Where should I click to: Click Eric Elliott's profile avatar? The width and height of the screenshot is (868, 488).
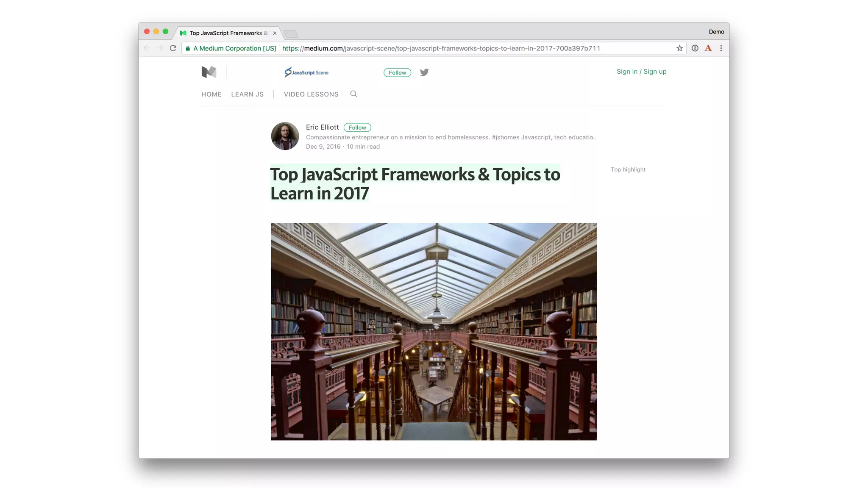[x=285, y=136]
